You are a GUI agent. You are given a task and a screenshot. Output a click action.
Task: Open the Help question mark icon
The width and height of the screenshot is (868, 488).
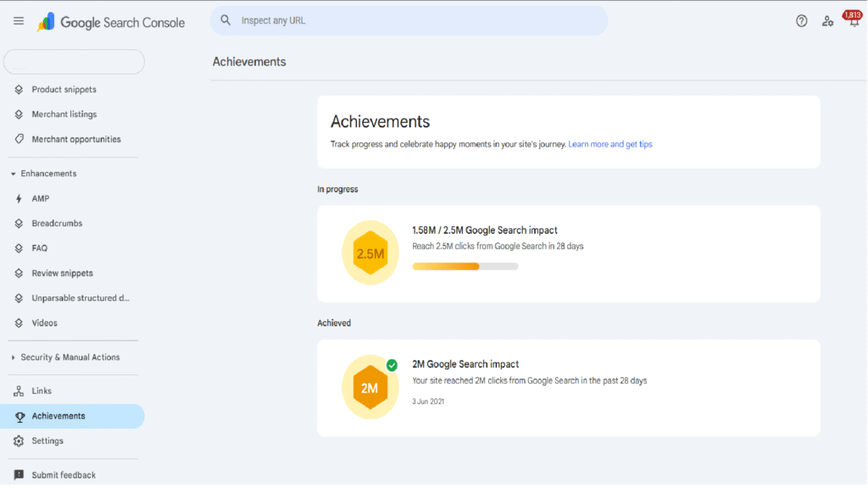click(802, 21)
